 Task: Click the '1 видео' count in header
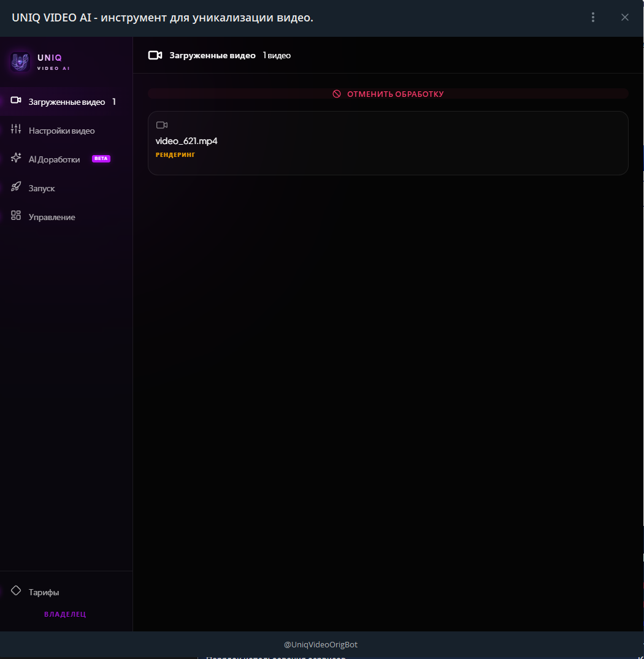tap(277, 55)
